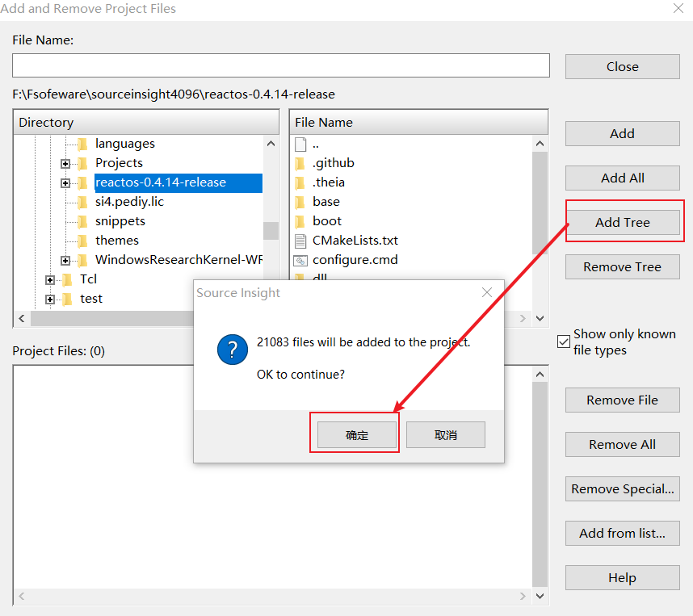Click the base folder icon
The width and height of the screenshot is (693, 616).
click(300, 202)
